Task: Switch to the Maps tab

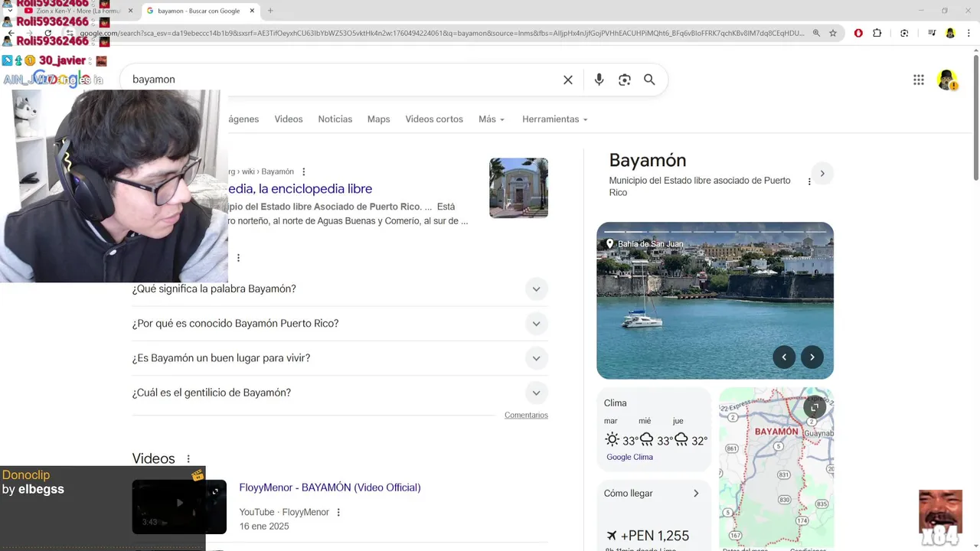Action: coord(378,119)
